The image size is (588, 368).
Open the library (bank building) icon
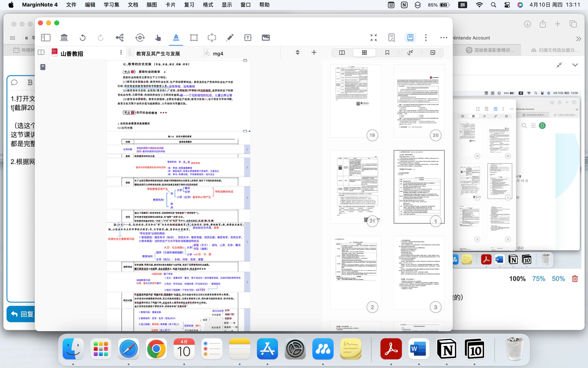coord(64,37)
